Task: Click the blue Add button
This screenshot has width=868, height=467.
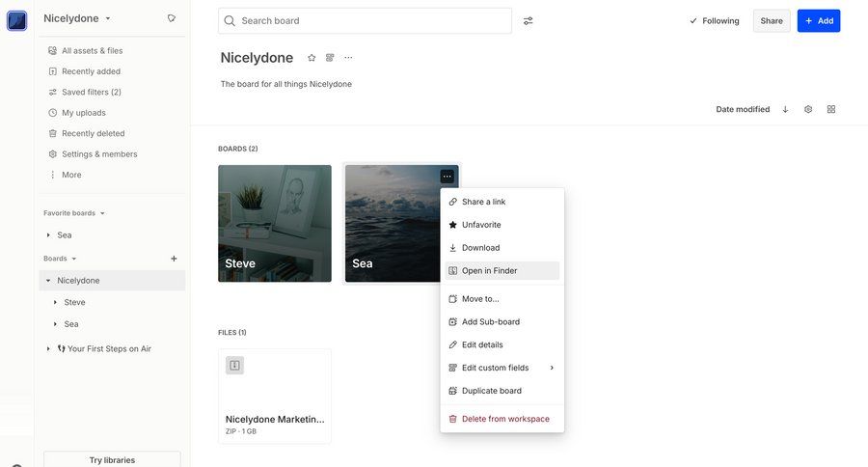Action: (819, 20)
